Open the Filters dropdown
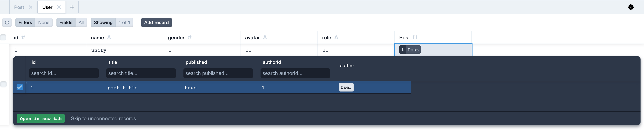 34,23
